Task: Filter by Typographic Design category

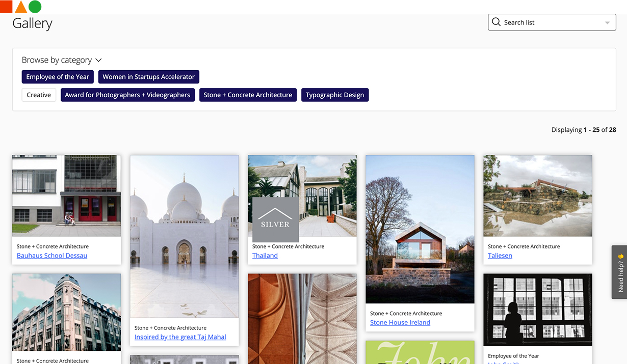Action: click(x=334, y=95)
